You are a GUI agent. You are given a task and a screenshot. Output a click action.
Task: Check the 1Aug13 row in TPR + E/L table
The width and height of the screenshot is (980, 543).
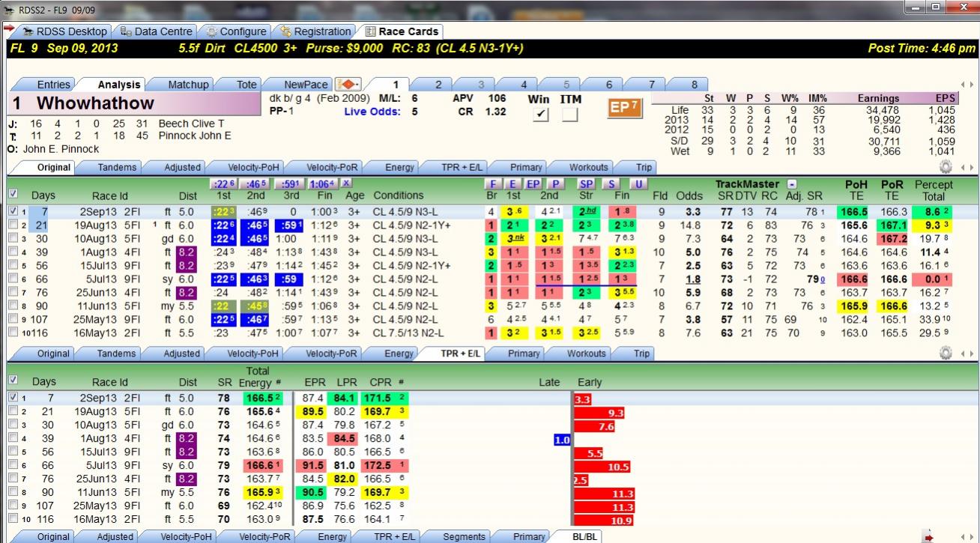tap(13, 438)
